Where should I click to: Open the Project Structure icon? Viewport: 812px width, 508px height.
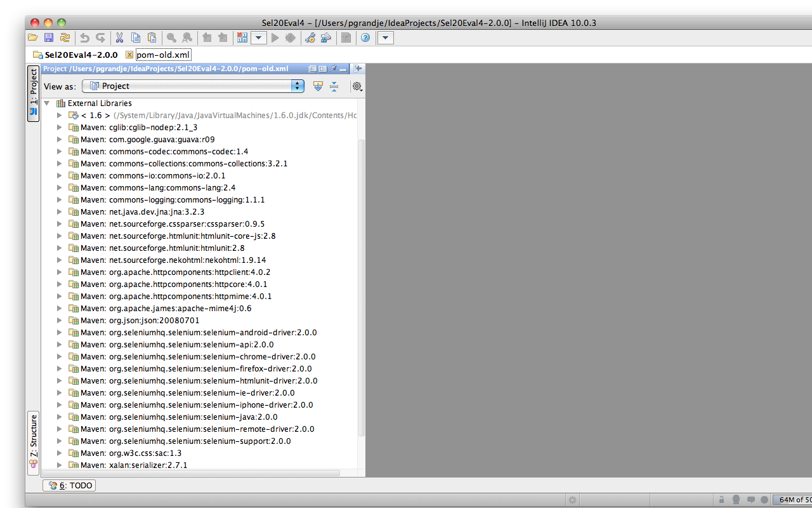[x=326, y=38]
